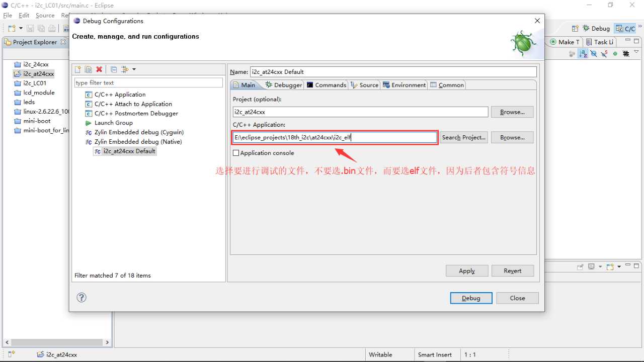Click the Search Project button
Screen dimensions: 644x362
pos(464,137)
